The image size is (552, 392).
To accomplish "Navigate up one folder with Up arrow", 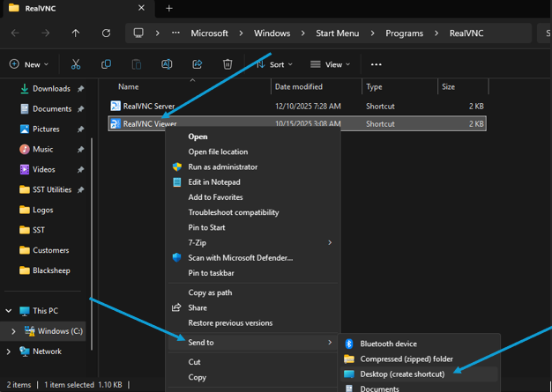I will (x=76, y=33).
